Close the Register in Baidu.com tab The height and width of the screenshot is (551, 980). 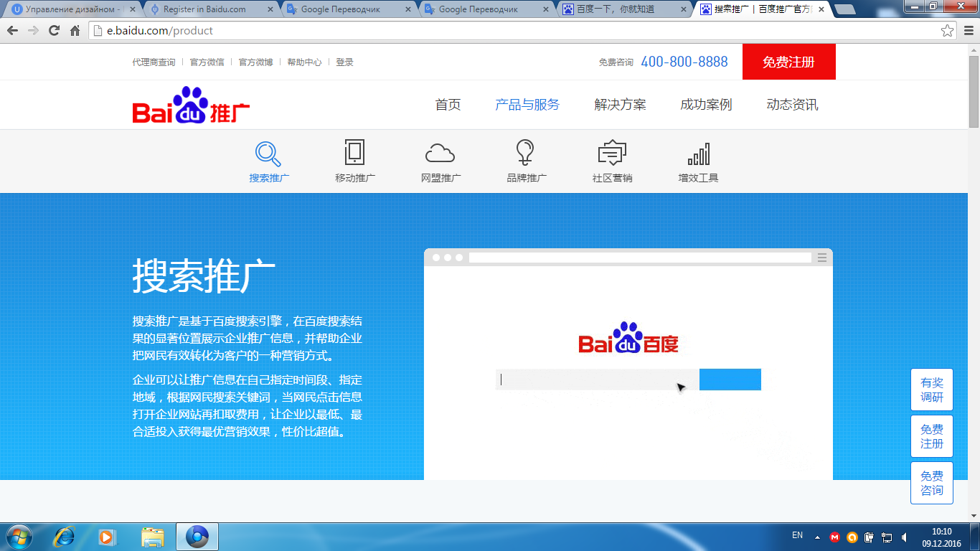(x=270, y=9)
